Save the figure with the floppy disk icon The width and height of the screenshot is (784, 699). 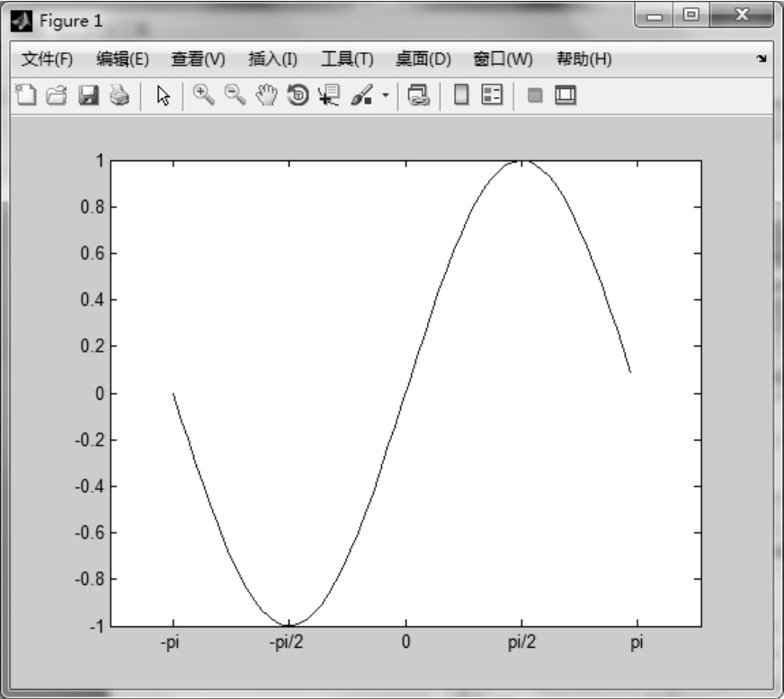pyautogui.click(x=88, y=95)
